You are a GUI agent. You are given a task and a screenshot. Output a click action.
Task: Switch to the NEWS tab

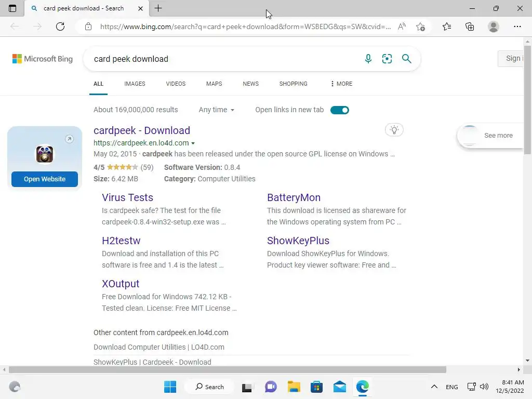coord(251,84)
